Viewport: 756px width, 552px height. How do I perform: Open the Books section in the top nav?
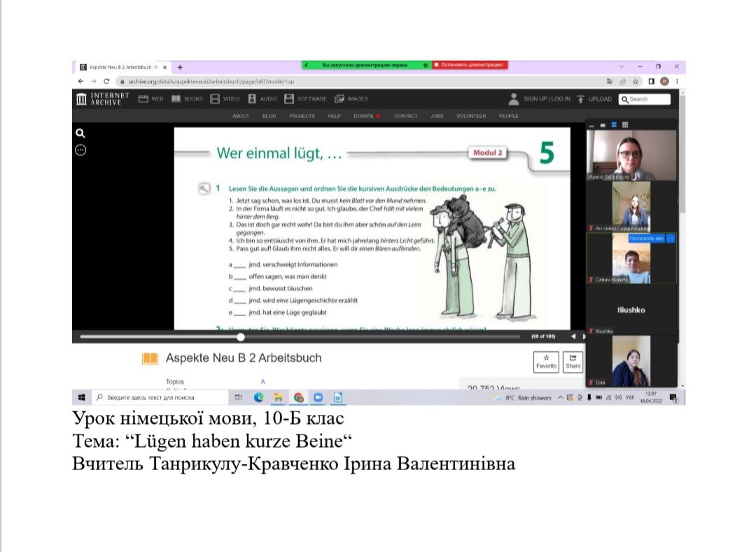pyautogui.click(x=187, y=99)
